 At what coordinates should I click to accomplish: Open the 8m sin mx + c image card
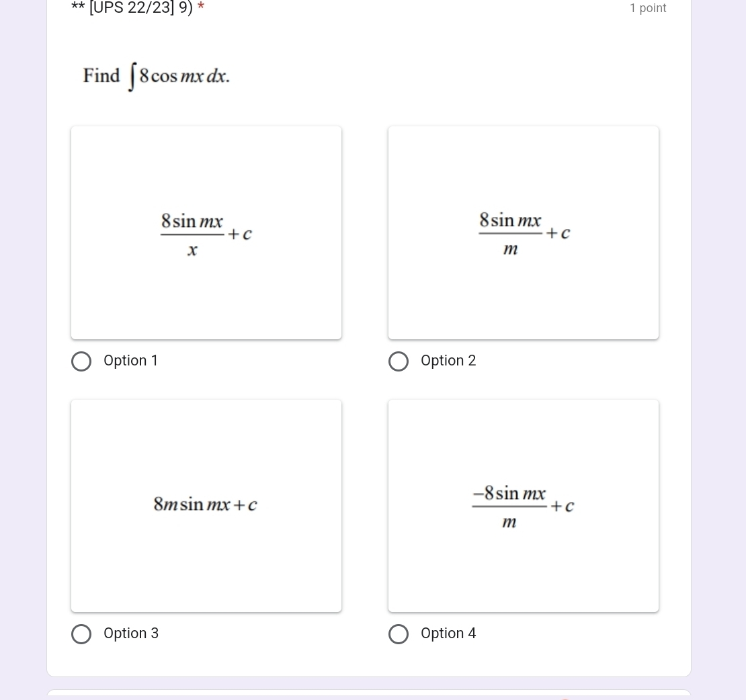coord(206,505)
